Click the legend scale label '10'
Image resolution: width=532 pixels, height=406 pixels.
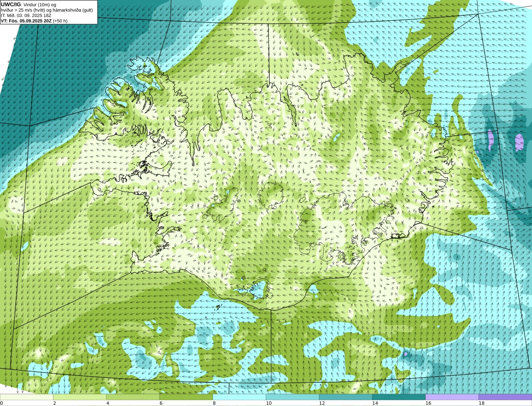click(x=268, y=403)
